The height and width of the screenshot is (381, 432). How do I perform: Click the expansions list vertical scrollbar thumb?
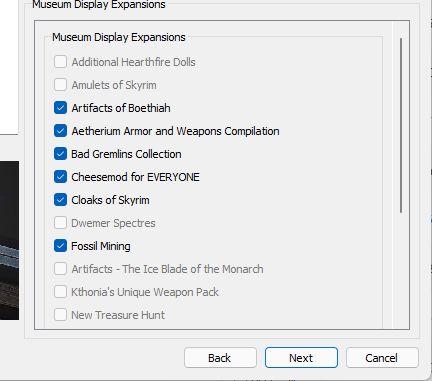coord(401,125)
